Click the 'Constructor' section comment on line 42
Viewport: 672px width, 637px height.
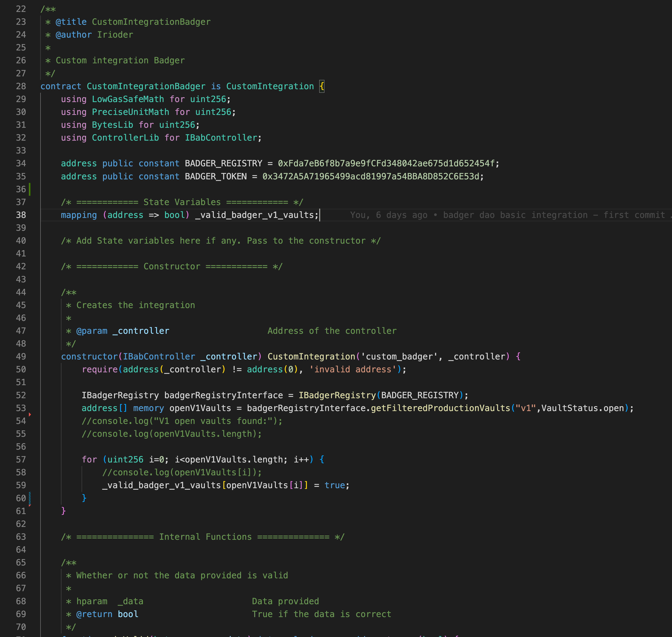(x=172, y=267)
